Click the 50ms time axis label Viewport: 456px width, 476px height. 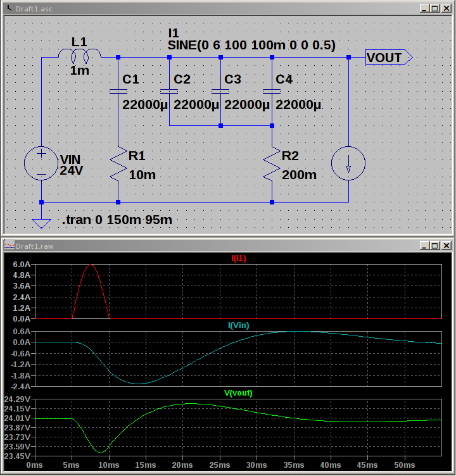point(405,465)
